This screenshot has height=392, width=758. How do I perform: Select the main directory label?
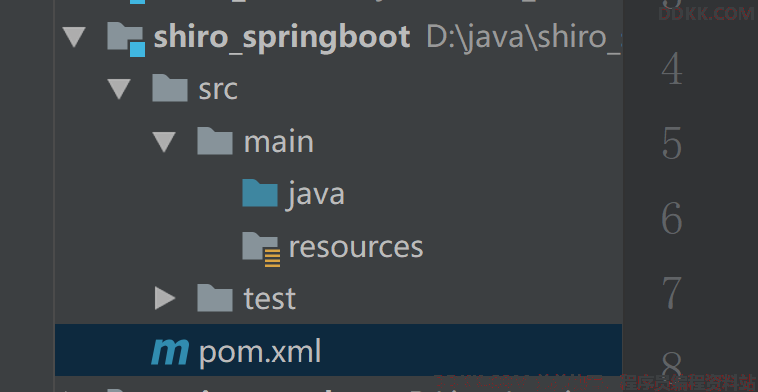pos(279,142)
